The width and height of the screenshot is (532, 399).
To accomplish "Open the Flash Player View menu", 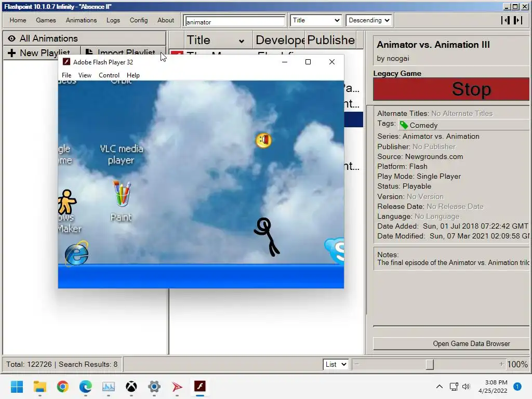I will click(x=85, y=75).
